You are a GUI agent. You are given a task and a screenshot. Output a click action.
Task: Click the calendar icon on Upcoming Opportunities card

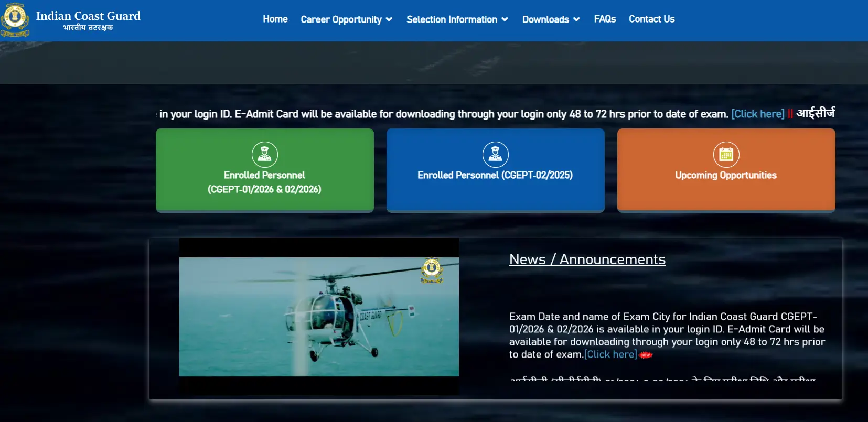coord(726,155)
